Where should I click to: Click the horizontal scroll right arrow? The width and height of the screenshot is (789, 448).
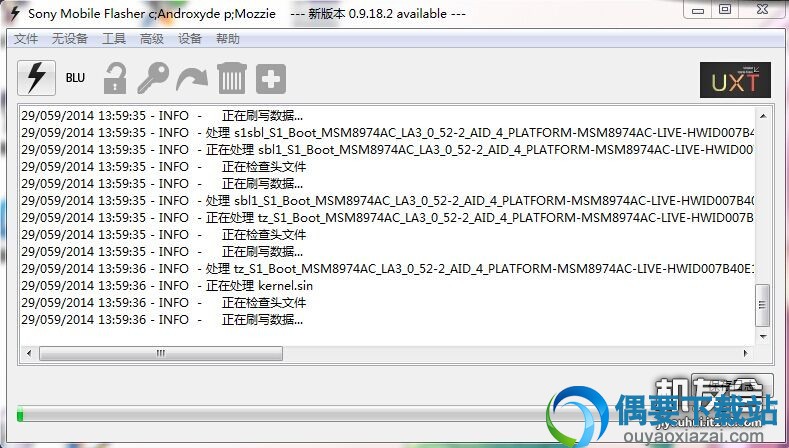point(746,353)
